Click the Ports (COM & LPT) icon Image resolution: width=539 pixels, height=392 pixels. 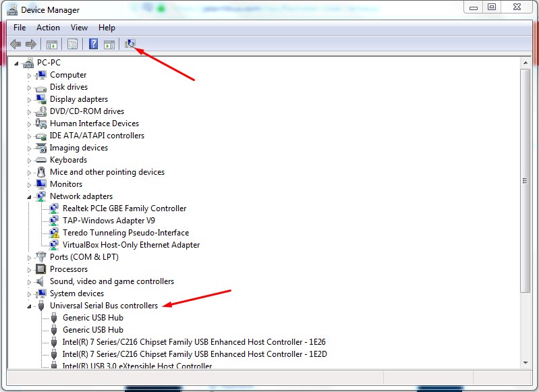pyautogui.click(x=41, y=257)
